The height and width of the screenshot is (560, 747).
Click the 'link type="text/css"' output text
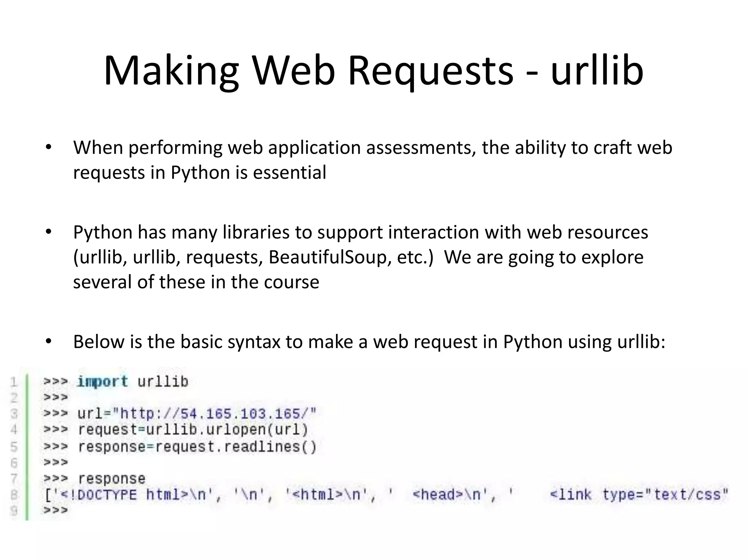(639, 495)
